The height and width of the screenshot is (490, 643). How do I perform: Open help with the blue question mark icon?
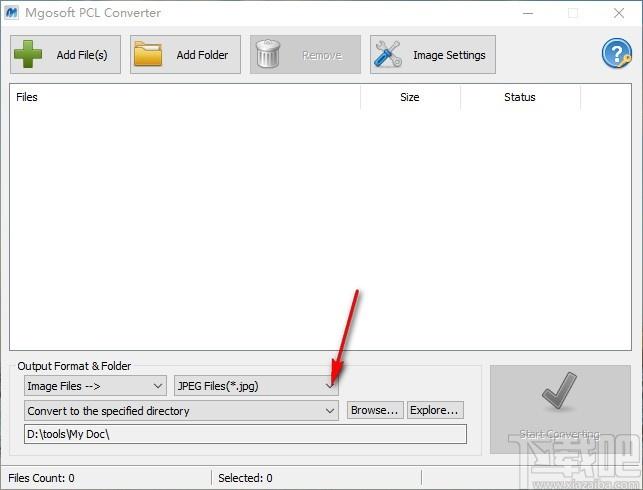pyautogui.click(x=616, y=53)
